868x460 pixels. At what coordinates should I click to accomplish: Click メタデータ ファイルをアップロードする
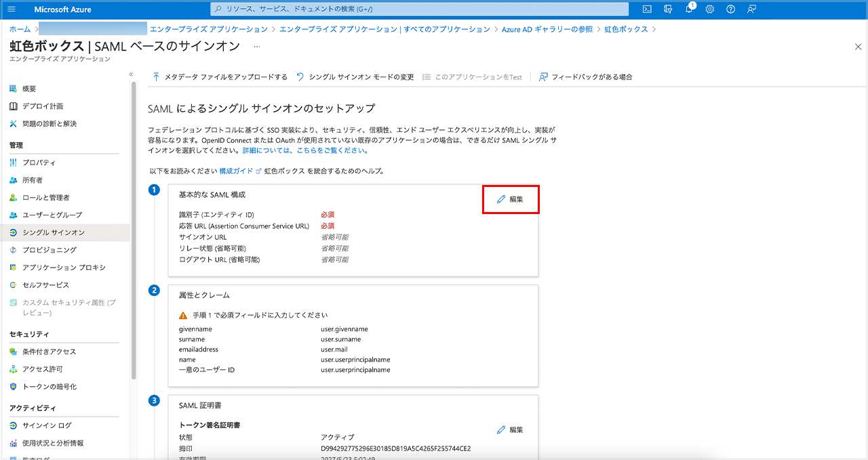click(220, 77)
